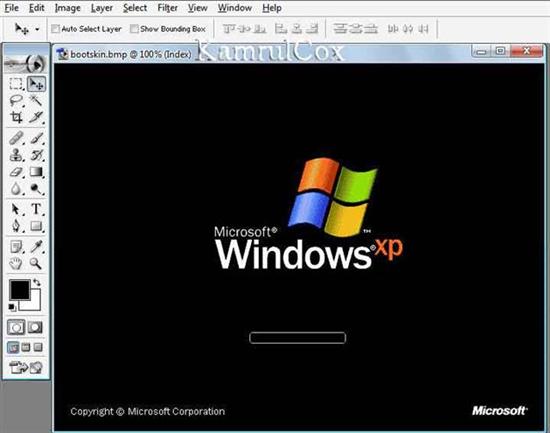Select the Pen tool
This screenshot has height=433, width=550.
pyautogui.click(x=16, y=226)
